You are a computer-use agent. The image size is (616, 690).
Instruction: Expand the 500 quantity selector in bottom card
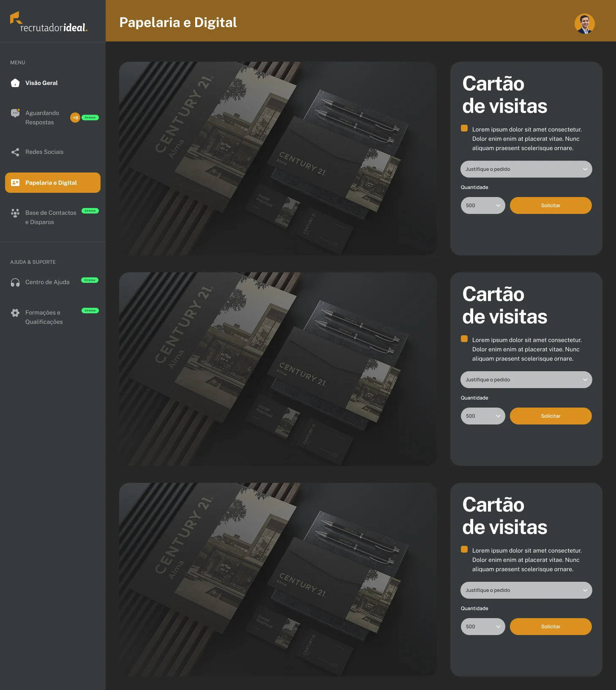483,627
